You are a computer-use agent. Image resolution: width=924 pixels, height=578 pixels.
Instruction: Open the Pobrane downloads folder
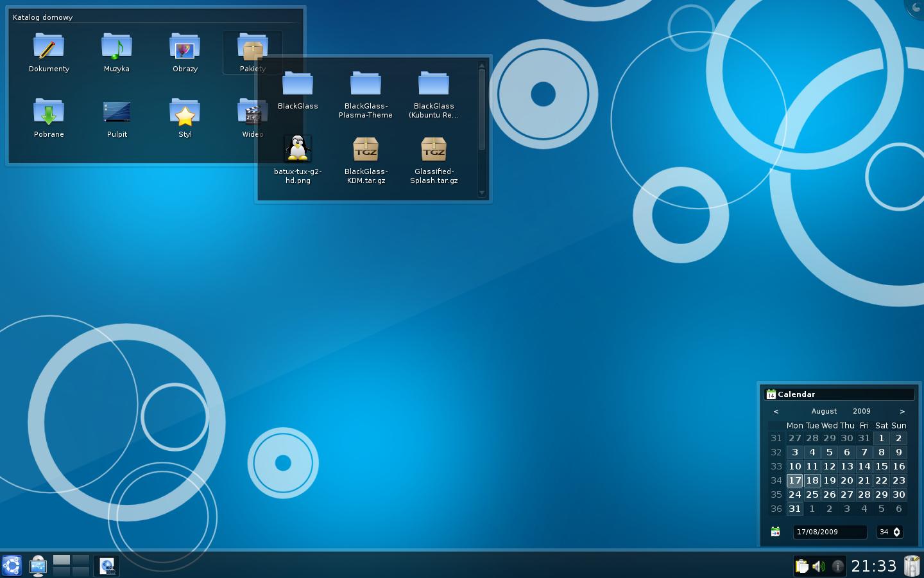tap(49, 118)
